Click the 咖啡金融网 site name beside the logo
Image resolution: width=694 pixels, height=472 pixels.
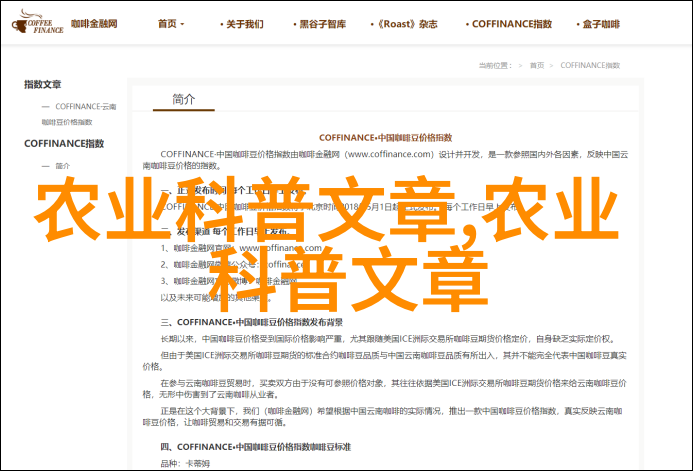(x=94, y=24)
